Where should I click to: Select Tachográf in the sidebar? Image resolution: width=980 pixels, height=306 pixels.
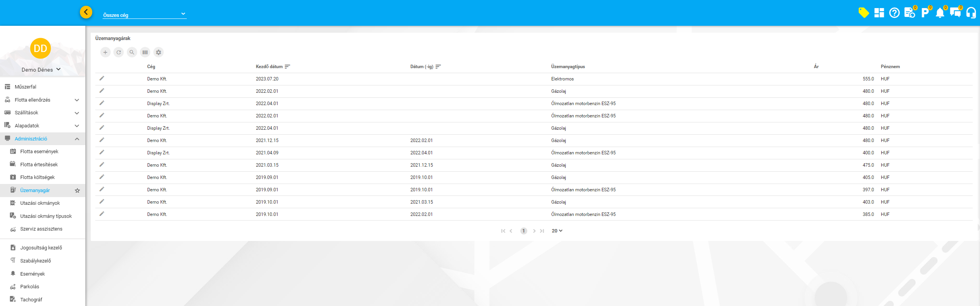tap(31, 300)
